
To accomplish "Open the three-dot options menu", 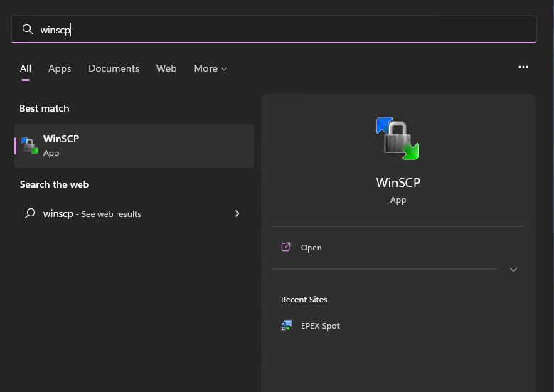I will pos(523,67).
